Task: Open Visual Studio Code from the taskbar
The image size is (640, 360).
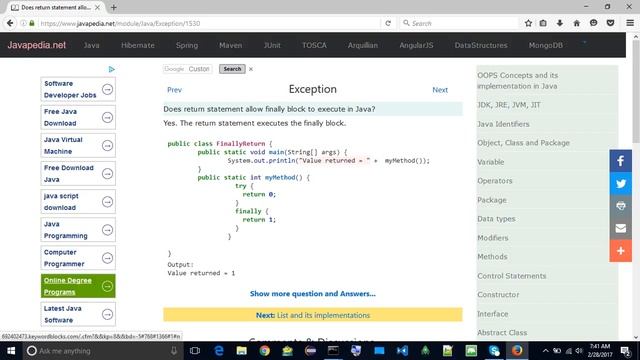Action: pyautogui.click(x=402, y=351)
